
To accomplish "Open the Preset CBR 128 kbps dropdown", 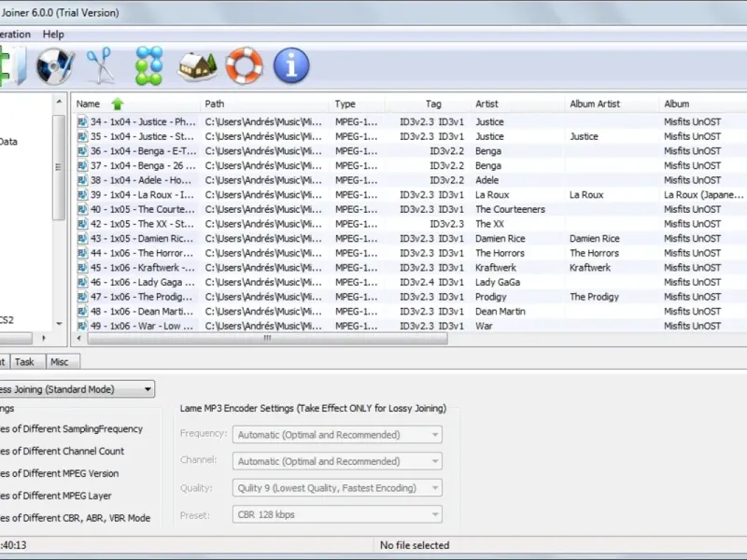I will (337, 515).
